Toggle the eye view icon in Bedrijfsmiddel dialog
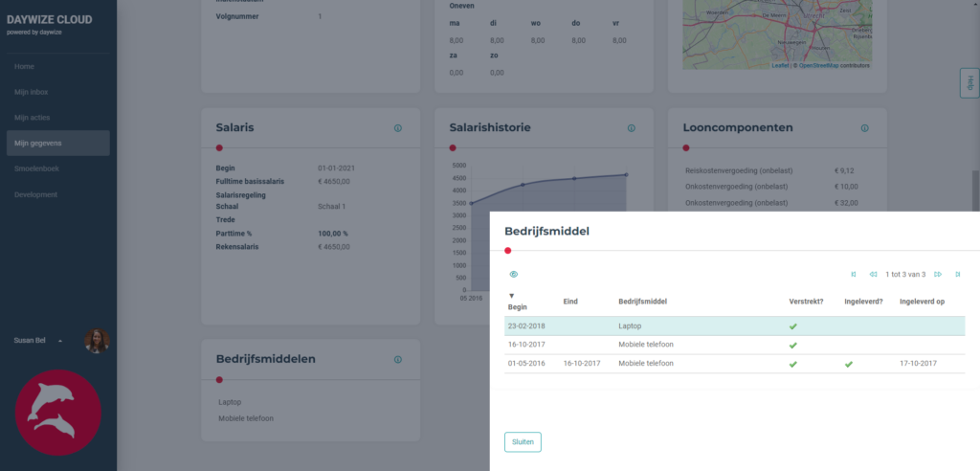This screenshot has width=980, height=471. point(514,275)
